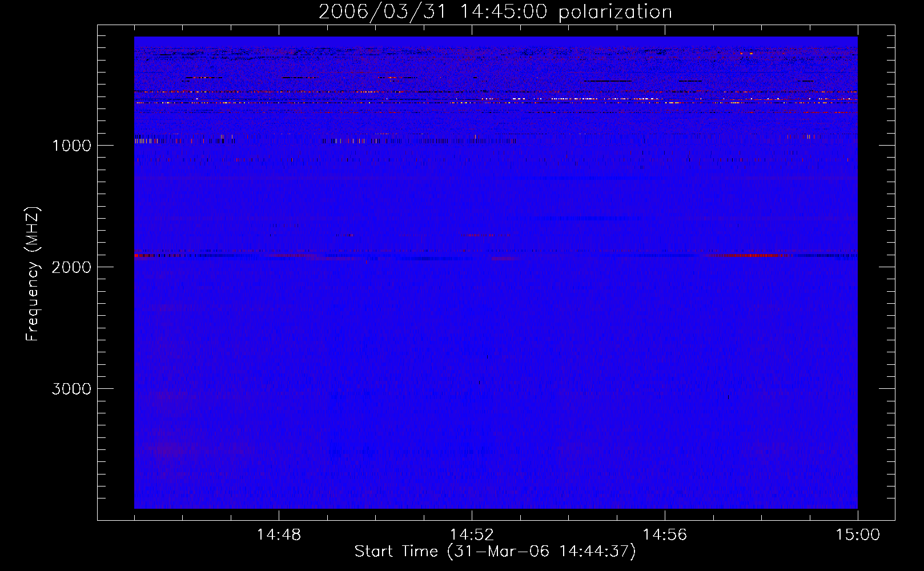Click the plot title '2006/03/31 14:45:00 polarization'
This screenshot has width=924, height=571.
click(495, 12)
